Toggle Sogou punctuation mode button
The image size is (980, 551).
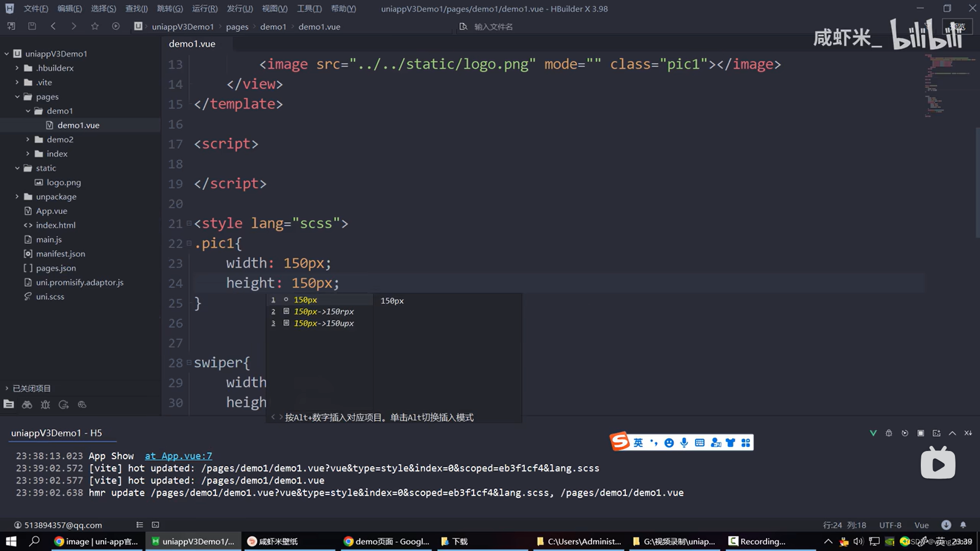pos(654,443)
